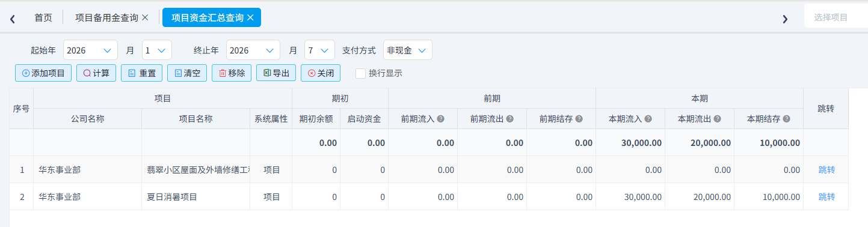Click the 清空 button
Viewport: 868px width, 227px height.
tap(187, 73)
